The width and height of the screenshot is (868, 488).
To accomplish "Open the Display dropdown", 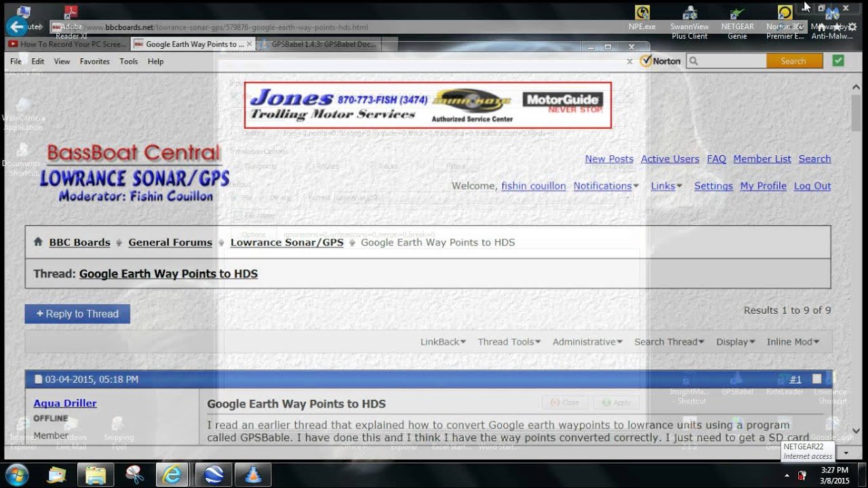I will point(736,342).
